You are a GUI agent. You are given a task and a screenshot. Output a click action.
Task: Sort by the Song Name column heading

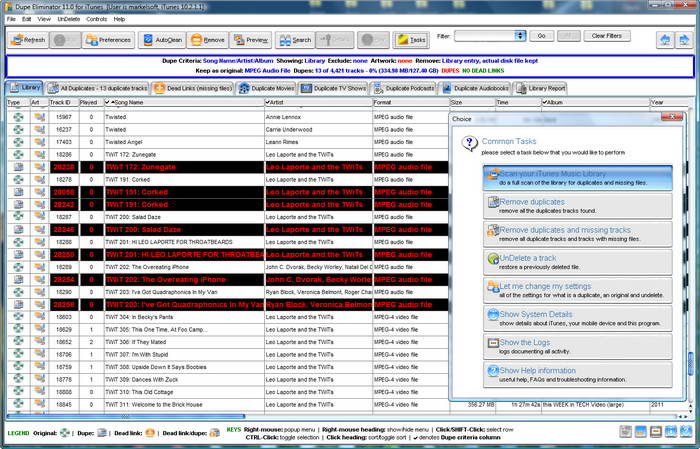point(184,102)
